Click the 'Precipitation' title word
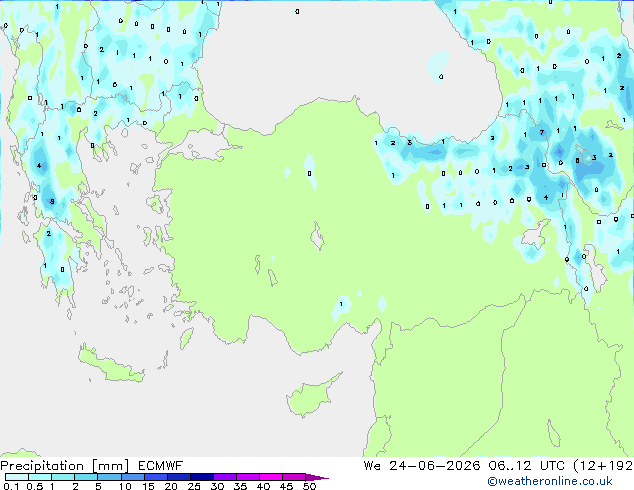This screenshot has height=490, width=634. [42, 466]
